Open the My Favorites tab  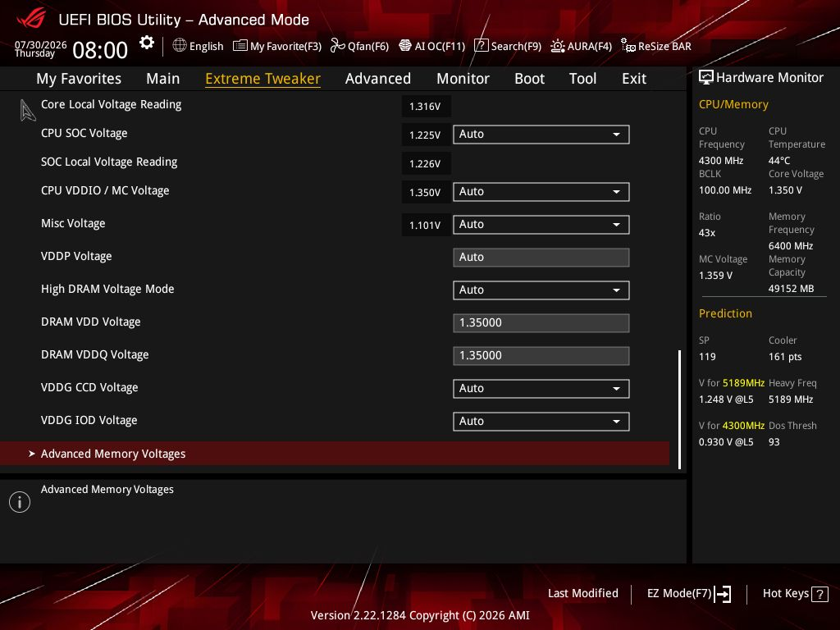79,79
